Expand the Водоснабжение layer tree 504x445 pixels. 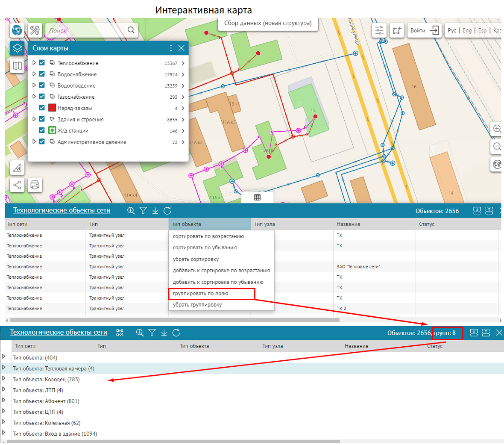pos(34,74)
